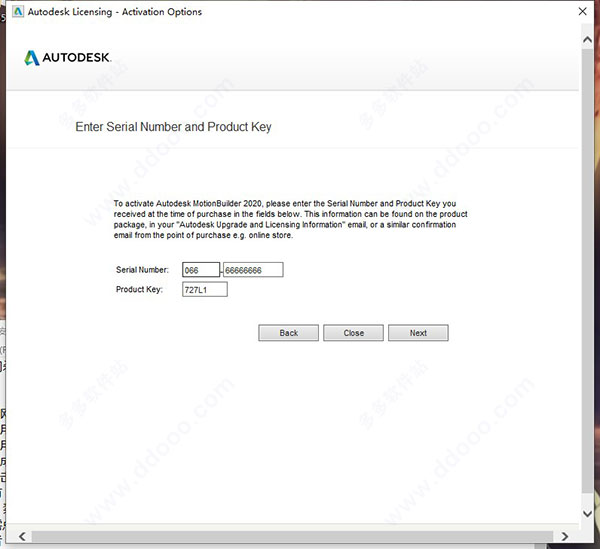Click the vertical scrollbar down arrow
Viewport: 600px width, 549px height.
click(x=587, y=513)
